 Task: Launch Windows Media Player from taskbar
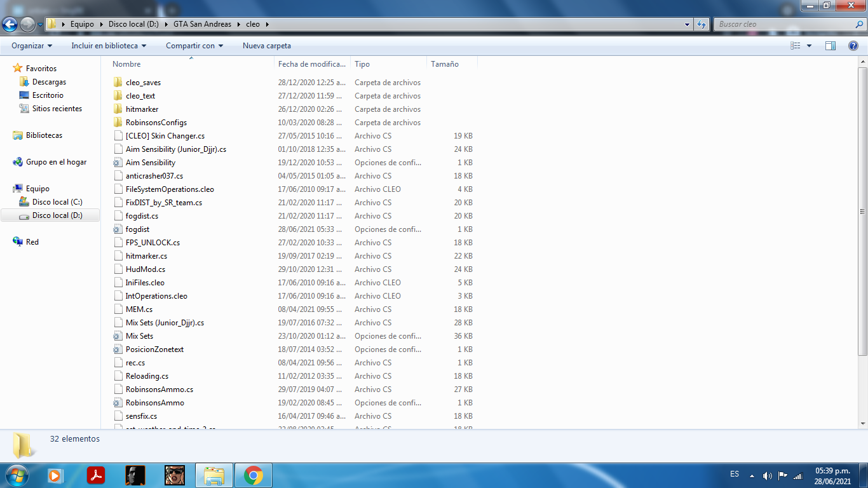coord(56,475)
